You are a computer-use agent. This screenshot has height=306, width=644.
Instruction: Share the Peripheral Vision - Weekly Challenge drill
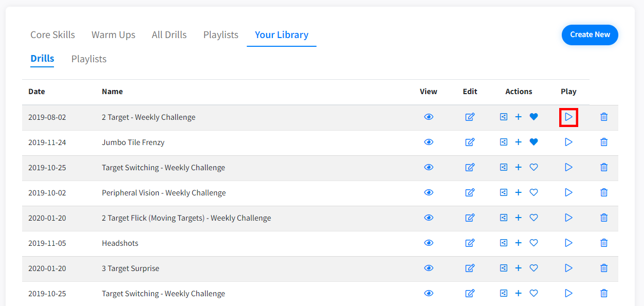(504, 193)
